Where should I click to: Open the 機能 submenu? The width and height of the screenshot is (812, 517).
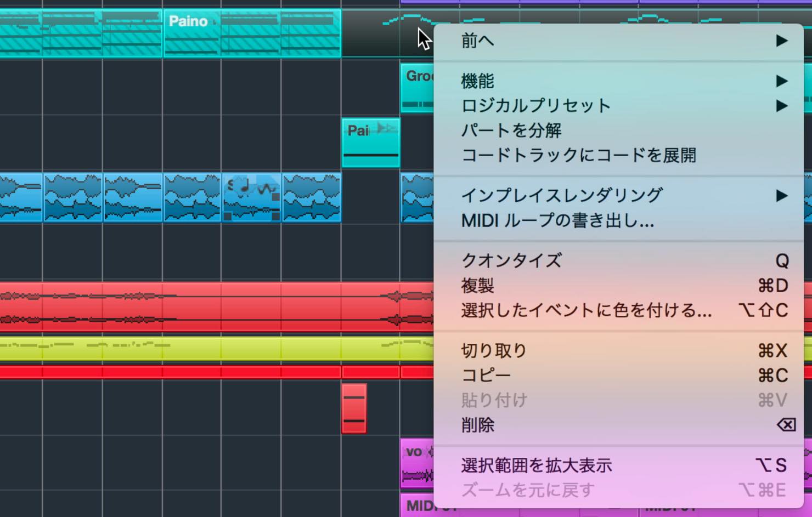618,81
